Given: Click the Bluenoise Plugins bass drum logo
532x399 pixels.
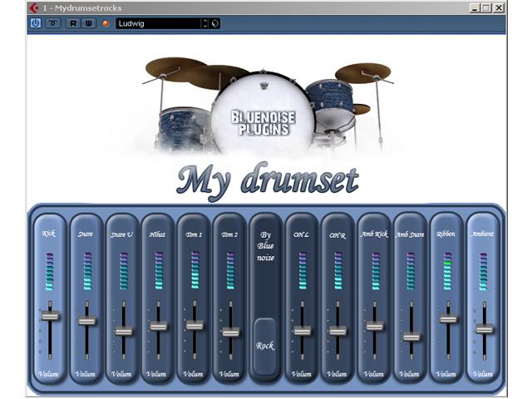Looking at the screenshot, I should coord(263,117).
